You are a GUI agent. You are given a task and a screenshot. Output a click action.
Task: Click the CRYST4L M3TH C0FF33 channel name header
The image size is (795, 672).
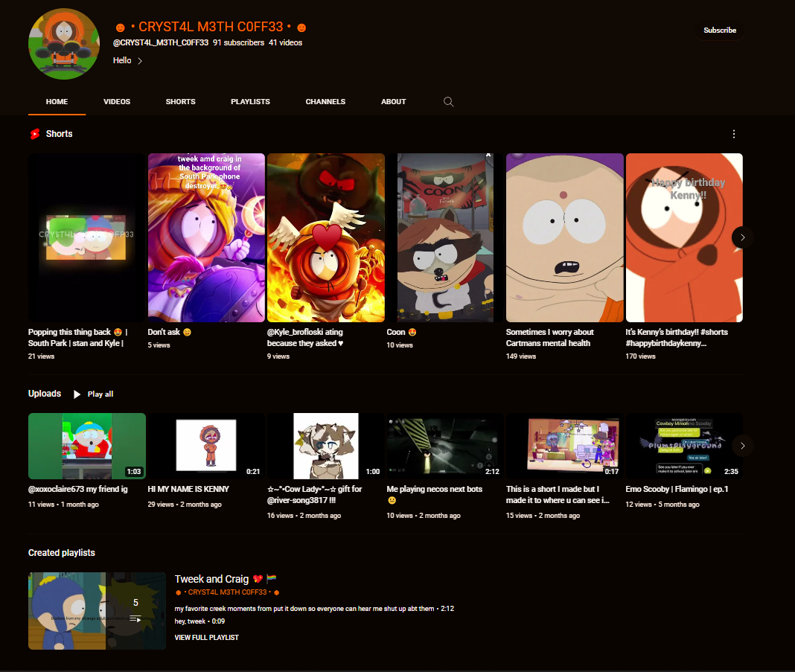(211, 27)
